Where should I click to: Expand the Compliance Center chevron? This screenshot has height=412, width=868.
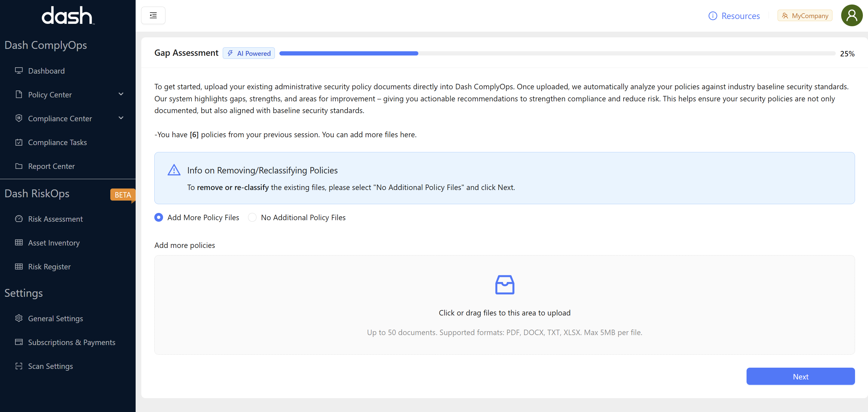tap(121, 118)
